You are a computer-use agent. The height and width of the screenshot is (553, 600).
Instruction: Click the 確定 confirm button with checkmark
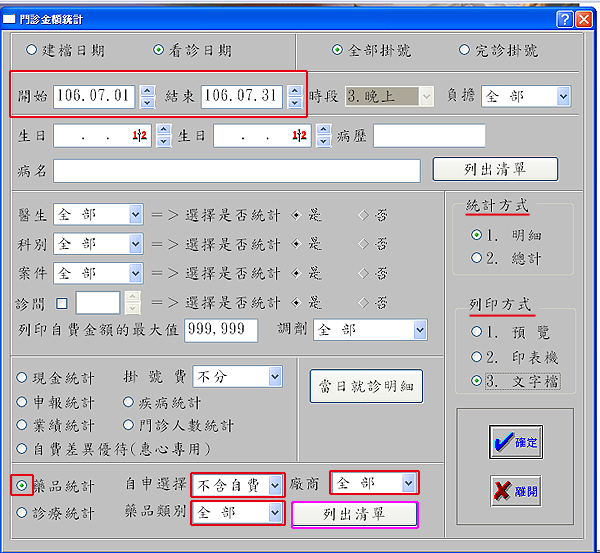click(515, 442)
